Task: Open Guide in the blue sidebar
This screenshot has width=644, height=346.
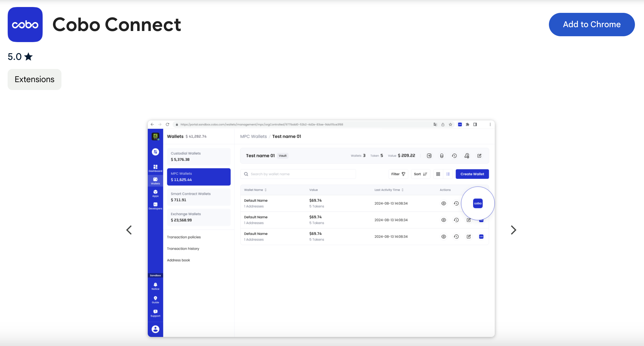Action: [x=155, y=300]
